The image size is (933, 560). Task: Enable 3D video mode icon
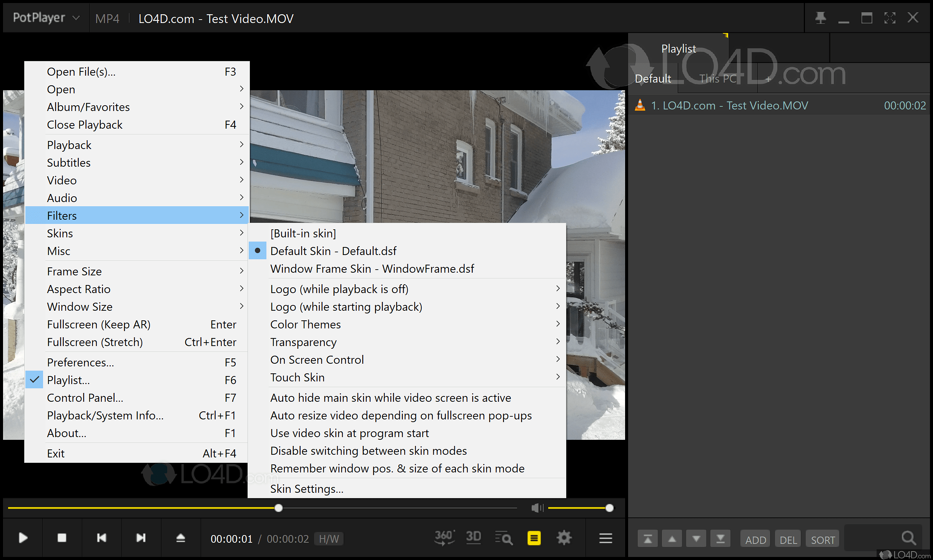473,537
